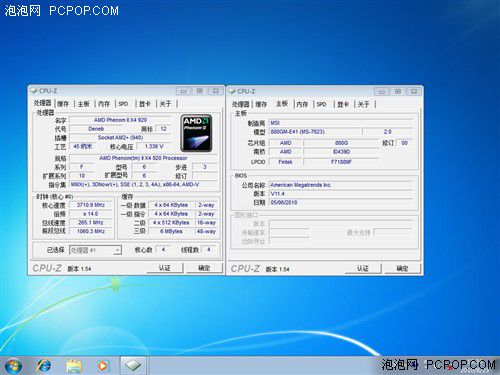Close the left CPU-Z window
500x375 pixels.
click(x=215, y=91)
